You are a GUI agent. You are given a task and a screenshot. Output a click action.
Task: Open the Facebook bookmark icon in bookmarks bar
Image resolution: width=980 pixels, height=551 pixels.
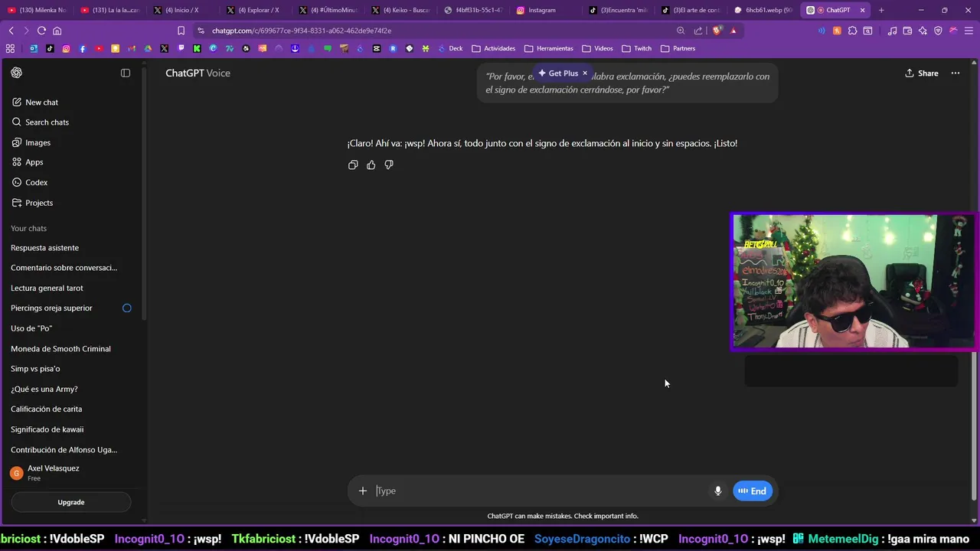82,48
